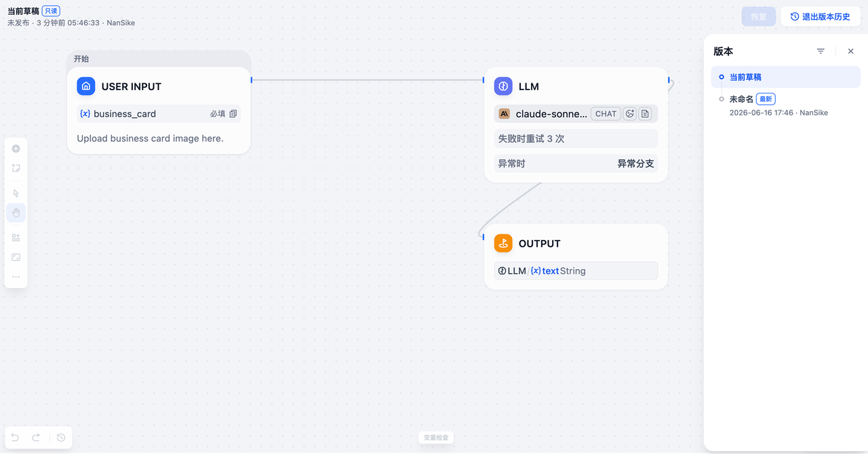
Task: Click the document icon on the model row
Action: [646, 114]
